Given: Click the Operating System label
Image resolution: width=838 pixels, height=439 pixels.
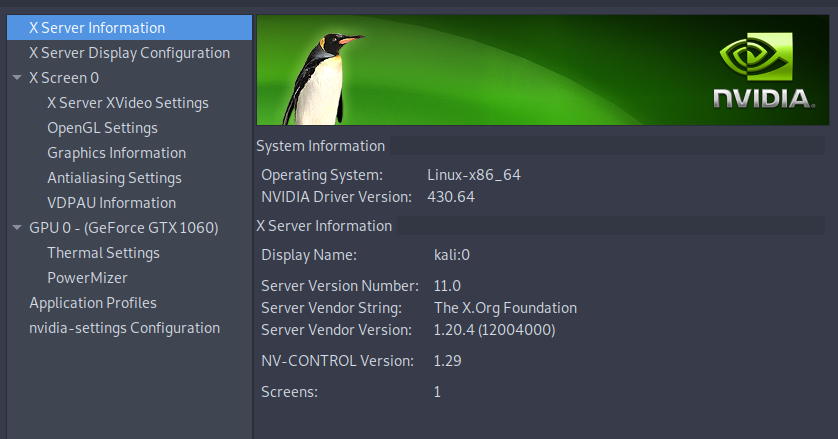Looking at the screenshot, I should 322,175.
